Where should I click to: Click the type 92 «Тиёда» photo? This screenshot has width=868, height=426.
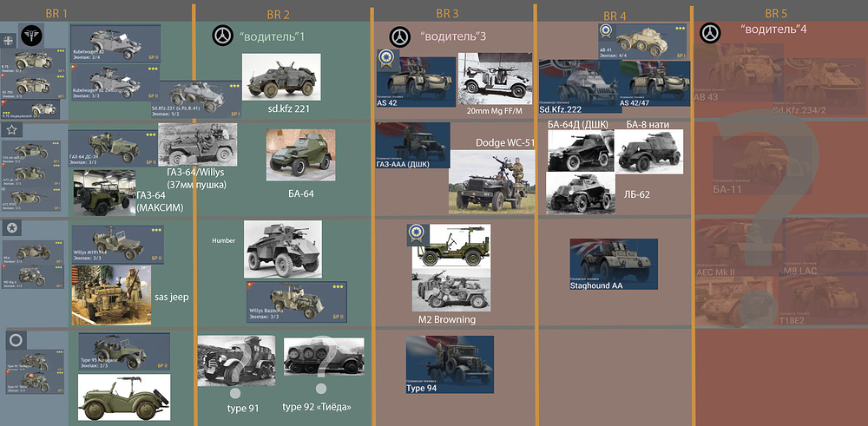pyautogui.click(x=324, y=357)
